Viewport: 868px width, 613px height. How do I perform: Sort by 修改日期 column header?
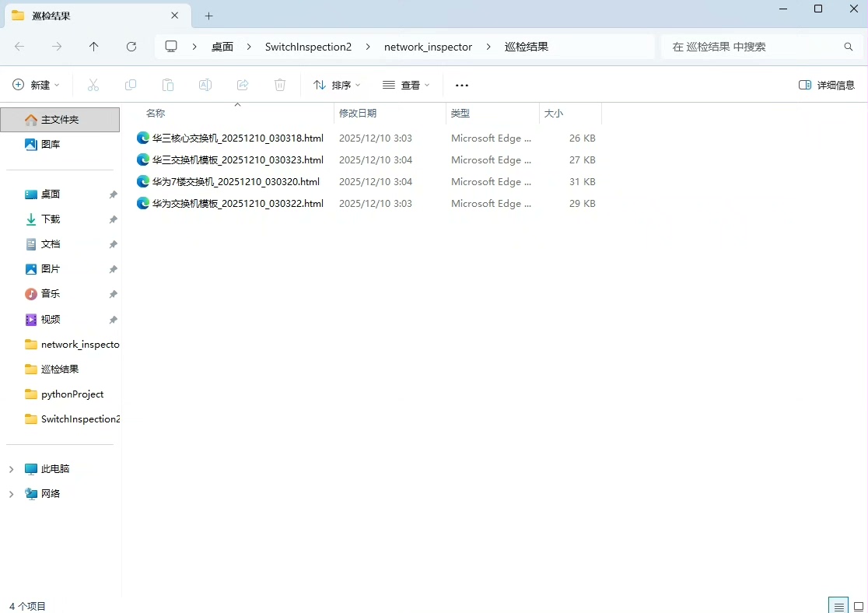pos(358,113)
